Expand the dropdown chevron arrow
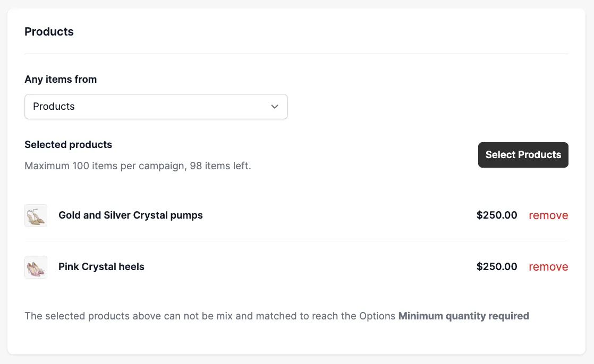Image resolution: width=594 pixels, height=364 pixels. (x=275, y=107)
